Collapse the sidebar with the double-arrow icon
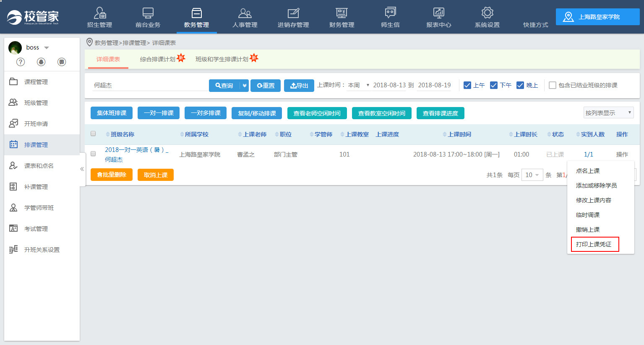644x345 pixels. [x=82, y=169]
